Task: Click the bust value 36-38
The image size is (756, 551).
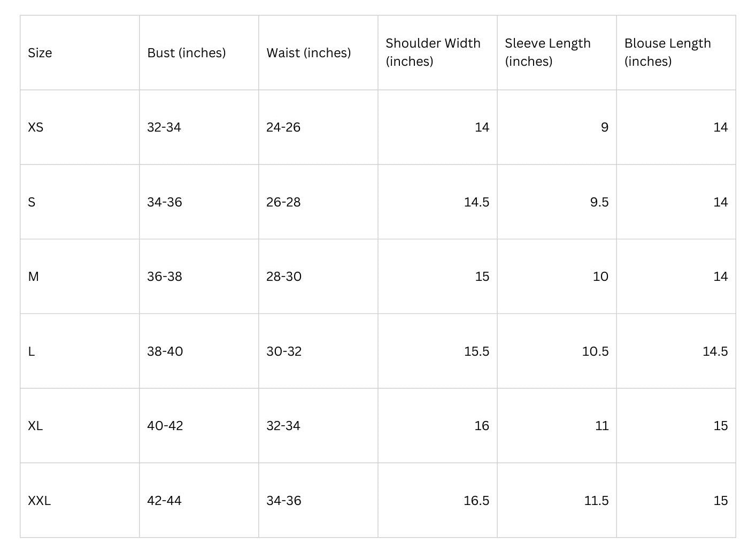Action: click(165, 277)
